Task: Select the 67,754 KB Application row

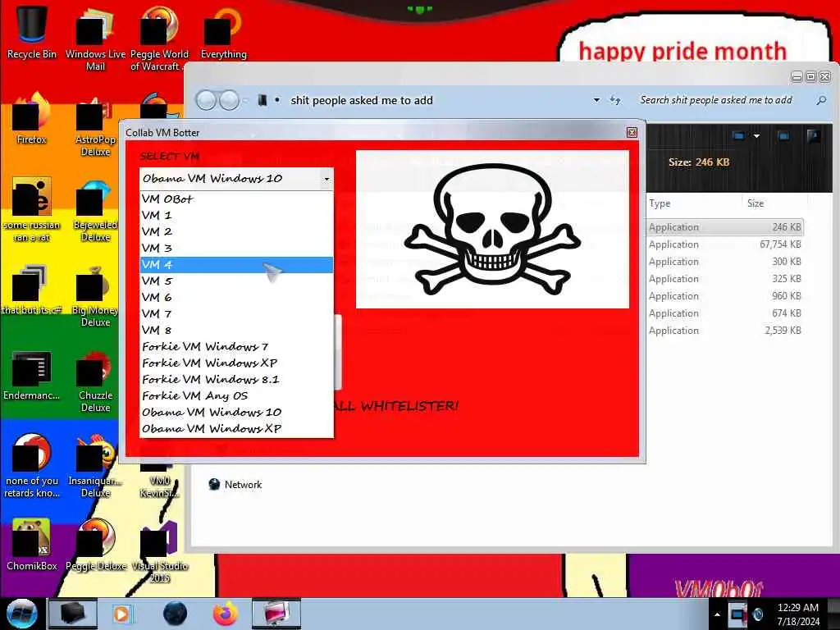Action: [725, 244]
